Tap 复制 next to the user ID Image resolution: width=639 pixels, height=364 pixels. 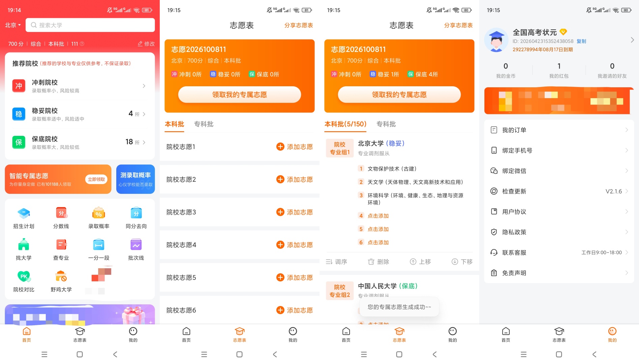tap(581, 41)
